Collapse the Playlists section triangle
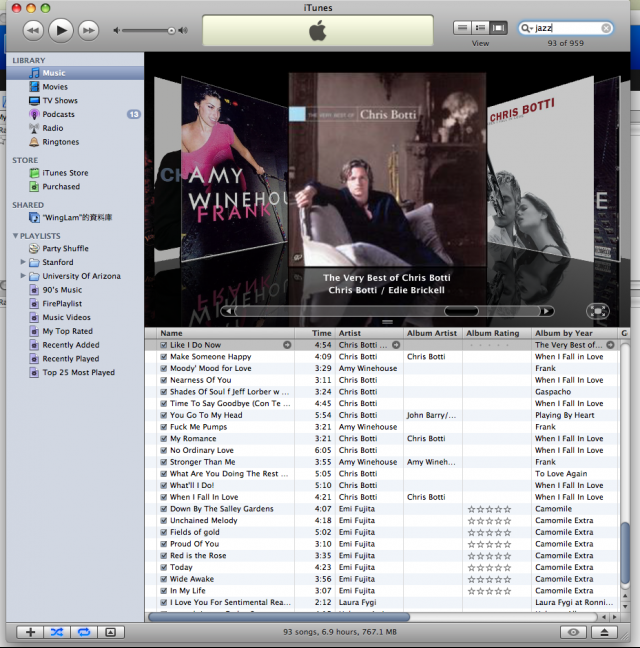This screenshot has width=640, height=648. point(15,236)
